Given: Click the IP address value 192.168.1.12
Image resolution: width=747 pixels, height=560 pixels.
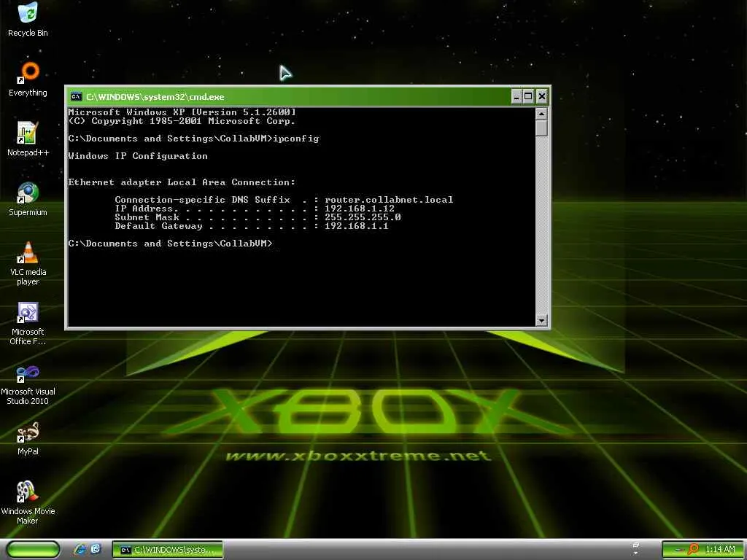Looking at the screenshot, I should [x=359, y=209].
